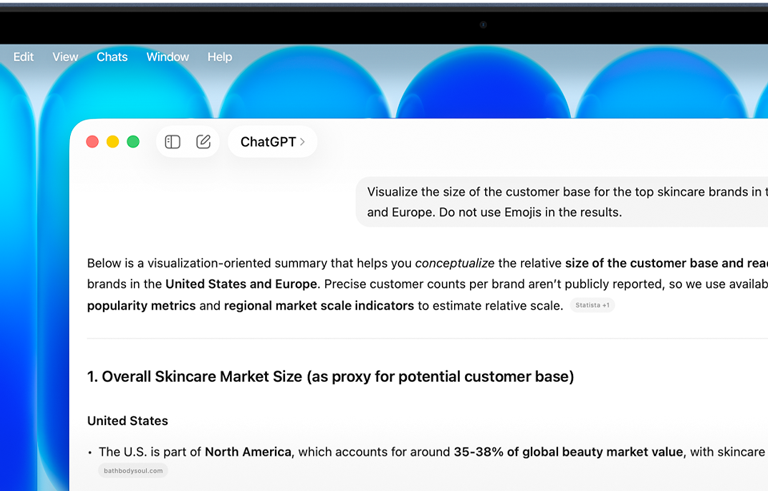The width and height of the screenshot is (768, 491).
Task: Start a new chat with compose icon
Action: tap(203, 142)
